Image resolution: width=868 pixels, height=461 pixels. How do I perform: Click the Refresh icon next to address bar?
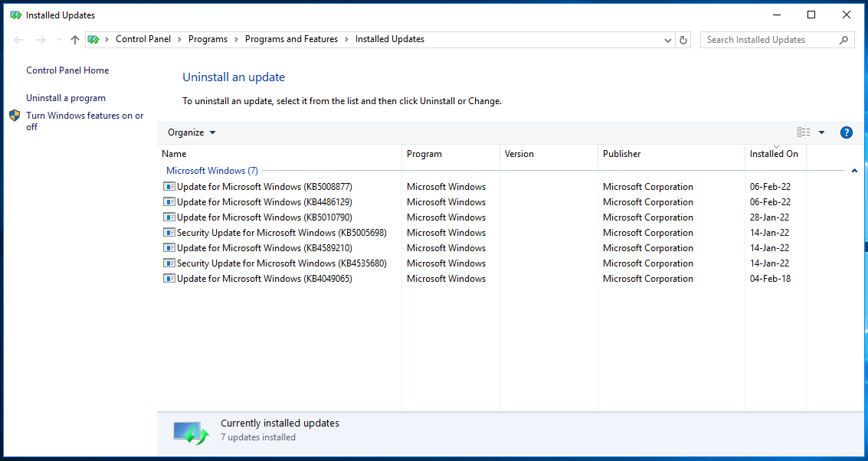683,39
